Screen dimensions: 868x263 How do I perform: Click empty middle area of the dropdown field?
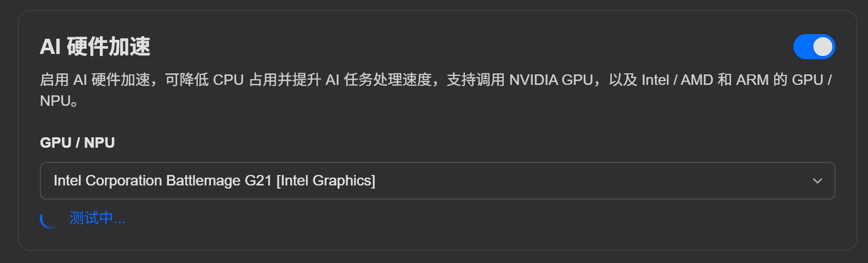tap(577, 181)
